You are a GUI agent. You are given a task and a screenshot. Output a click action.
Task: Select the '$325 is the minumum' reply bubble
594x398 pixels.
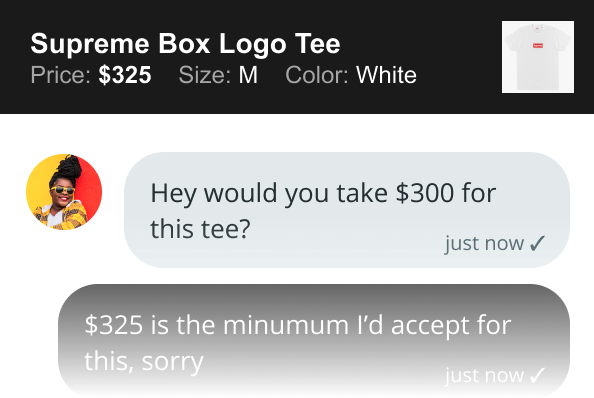tap(314, 341)
